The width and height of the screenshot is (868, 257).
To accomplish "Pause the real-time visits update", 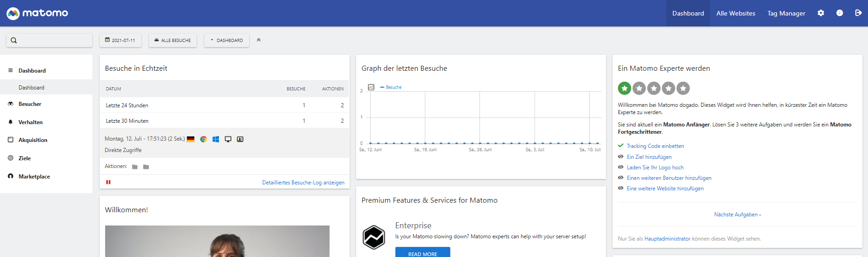I will pyautogui.click(x=108, y=182).
